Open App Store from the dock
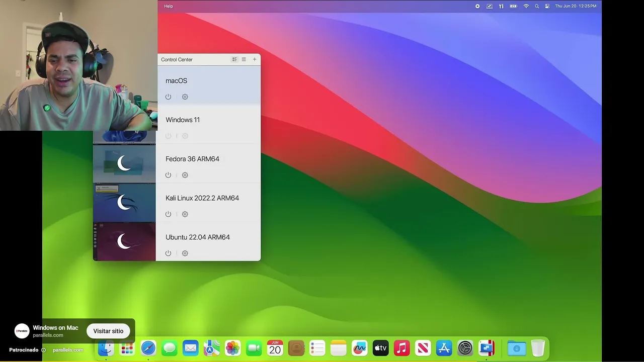The height and width of the screenshot is (362, 644). 444,348
